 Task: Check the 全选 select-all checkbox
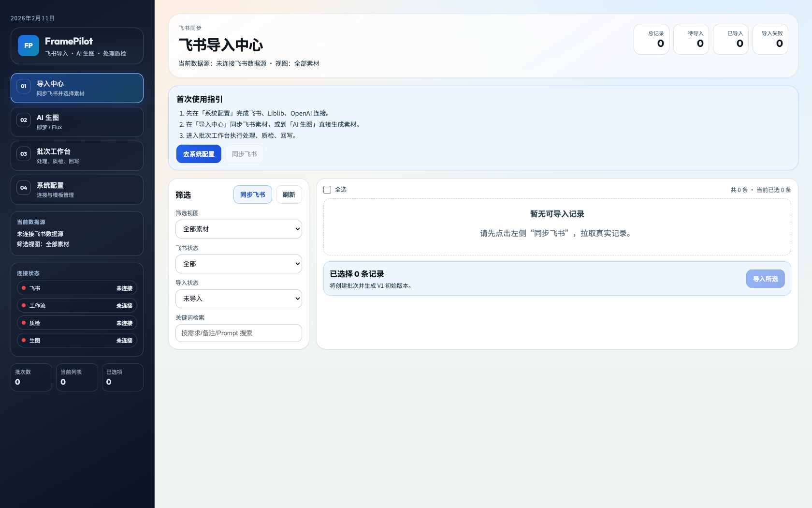click(327, 189)
